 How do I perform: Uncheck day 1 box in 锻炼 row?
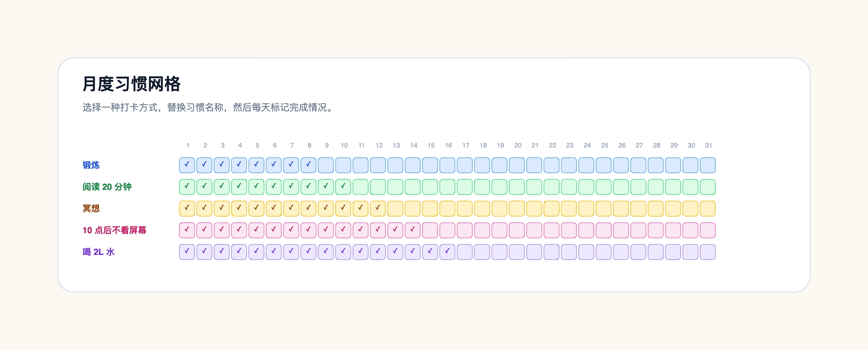[187, 165]
